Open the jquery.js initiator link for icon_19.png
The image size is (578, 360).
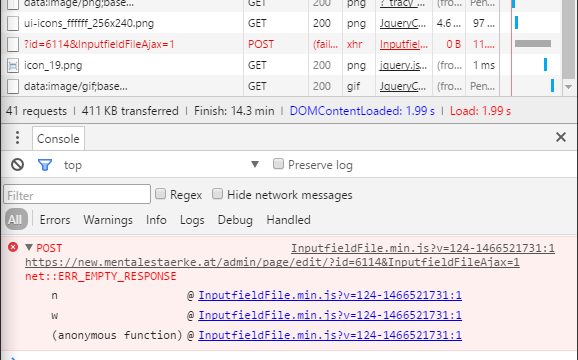(403, 66)
